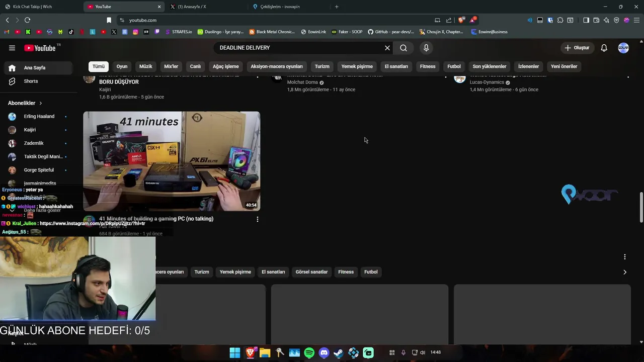The width and height of the screenshot is (644, 362).
Task: Open the shelf's three-dot options menu
Action: pos(625,257)
